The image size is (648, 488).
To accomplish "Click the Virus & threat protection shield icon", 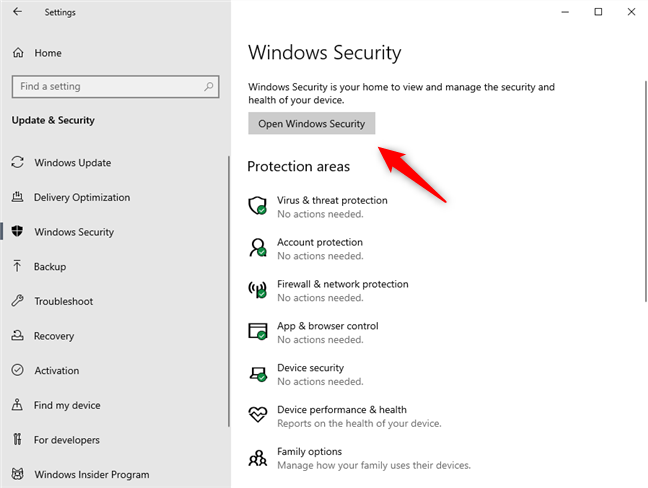I will tap(258, 206).
